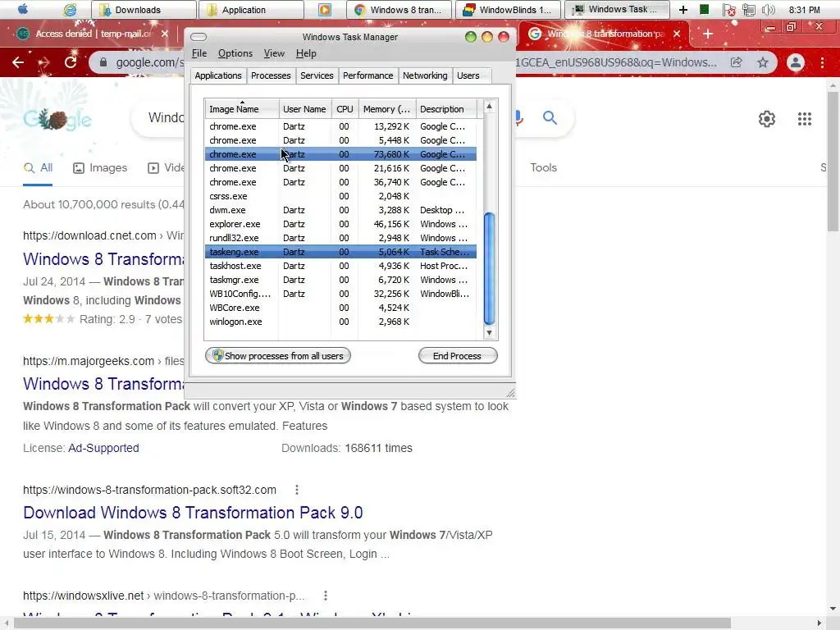
Task: Sort by User Name column header
Action: (305, 109)
